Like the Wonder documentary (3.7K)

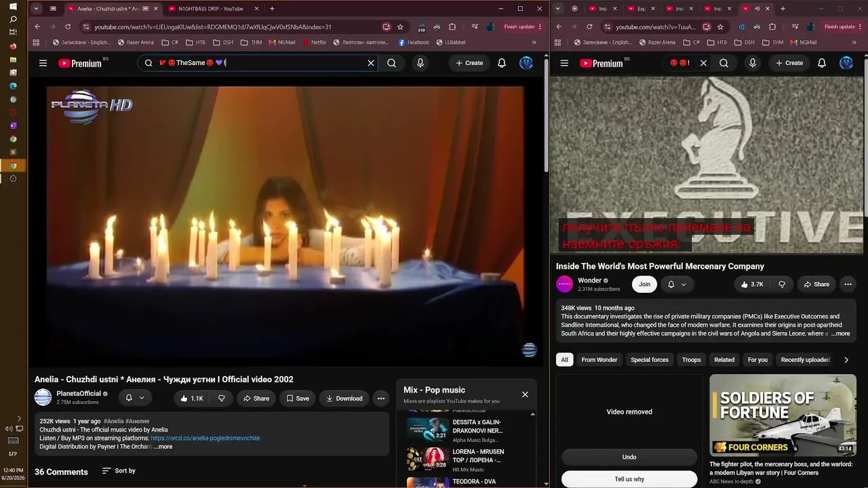753,285
